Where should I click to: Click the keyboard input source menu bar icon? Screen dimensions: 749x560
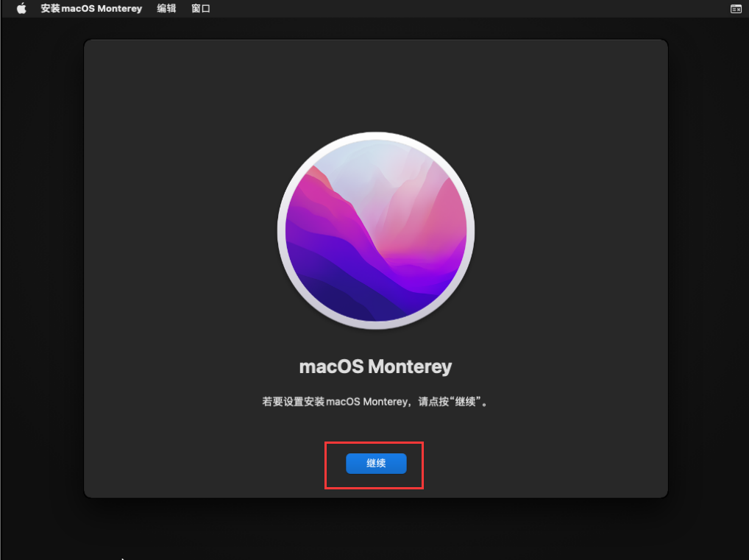point(736,8)
